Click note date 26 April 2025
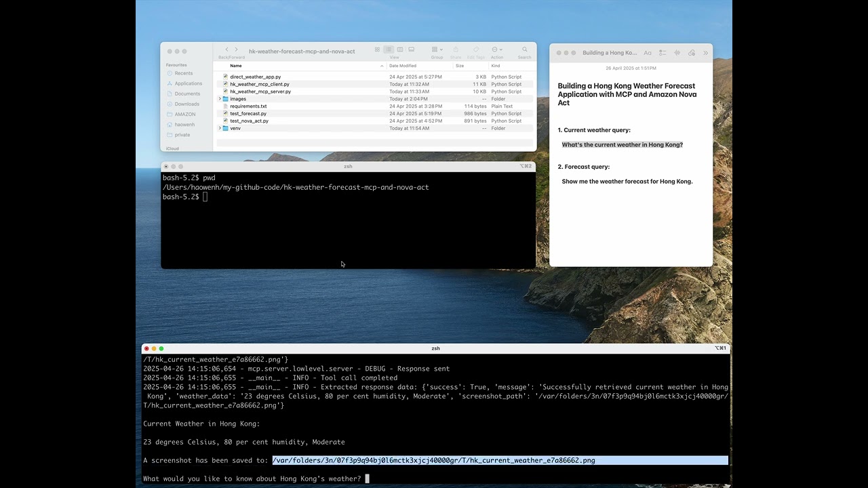This screenshot has width=868, height=488. 631,68
